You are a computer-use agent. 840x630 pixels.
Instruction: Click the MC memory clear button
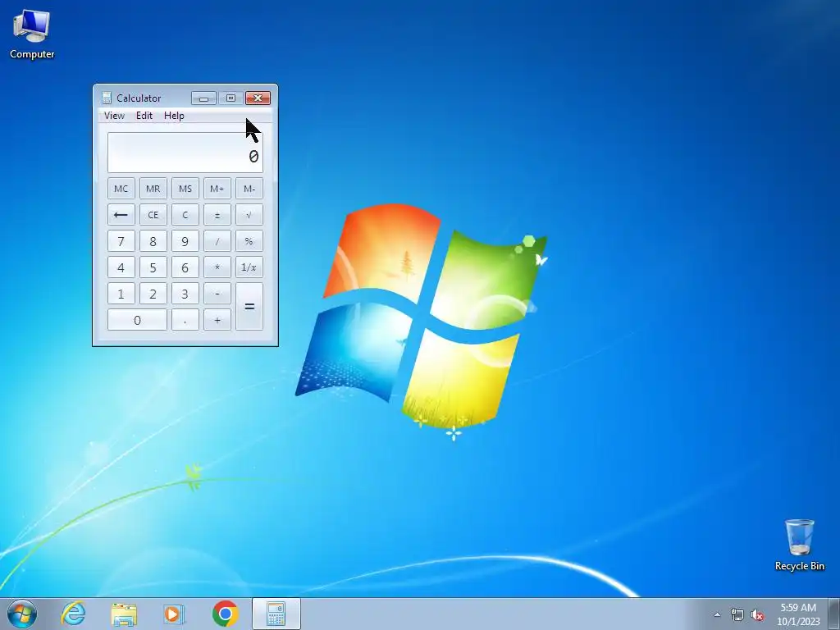click(121, 189)
